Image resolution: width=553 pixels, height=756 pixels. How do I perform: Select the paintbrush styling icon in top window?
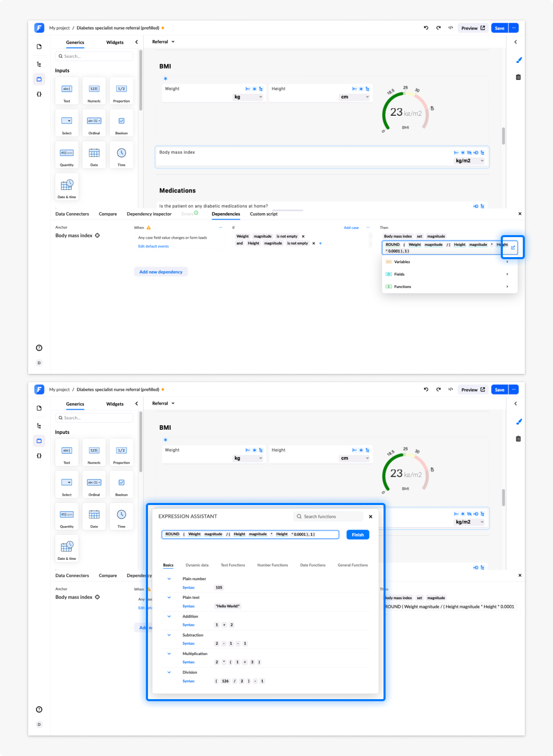point(519,60)
